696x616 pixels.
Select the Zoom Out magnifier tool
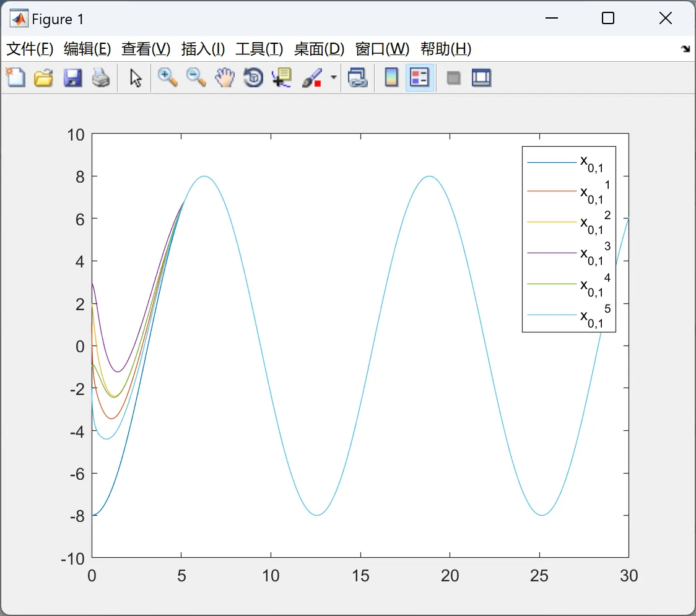[196, 78]
